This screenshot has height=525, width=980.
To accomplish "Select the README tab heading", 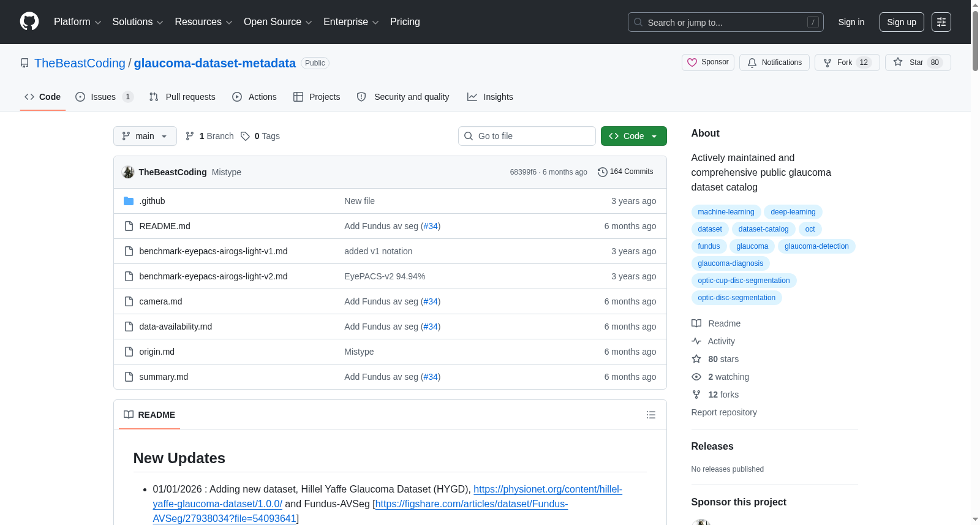I will click(x=149, y=415).
